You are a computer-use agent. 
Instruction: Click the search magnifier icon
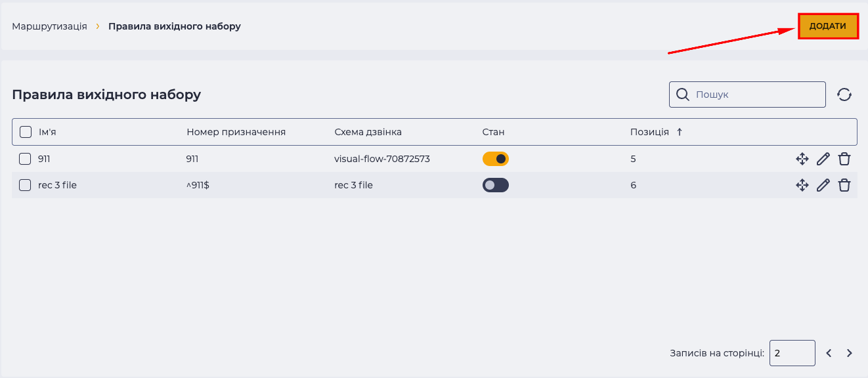[x=683, y=94]
